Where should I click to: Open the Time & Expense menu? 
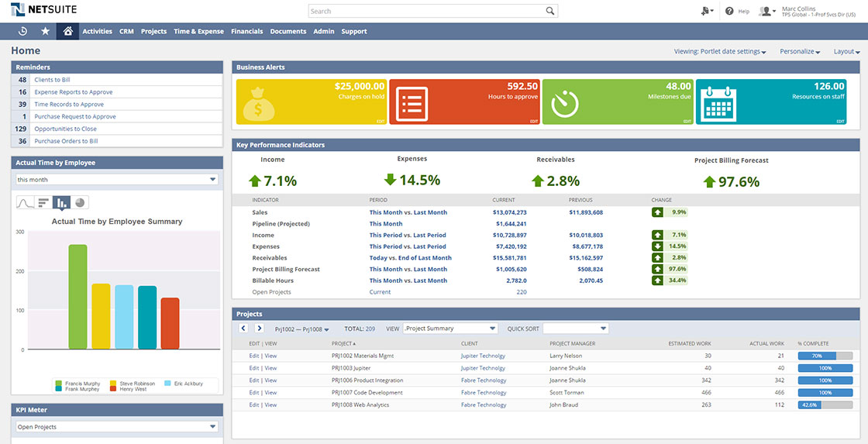(x=198, y=32)
